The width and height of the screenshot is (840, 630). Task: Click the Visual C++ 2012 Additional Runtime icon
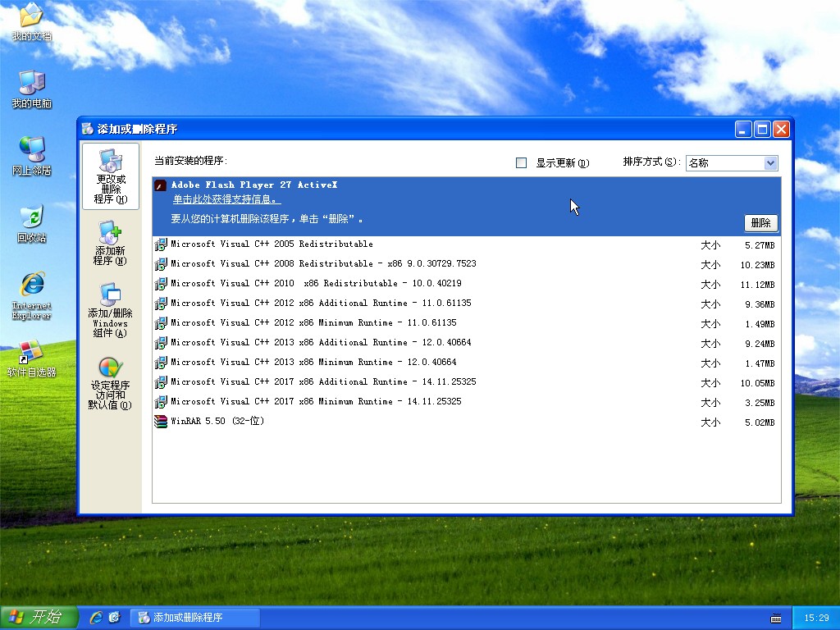[x=161, y=304]
